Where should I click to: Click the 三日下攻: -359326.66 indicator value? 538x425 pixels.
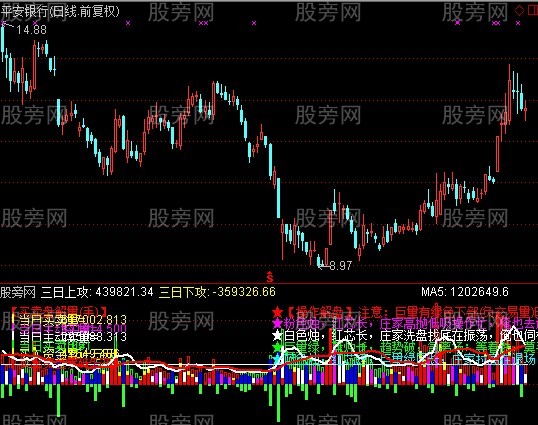[217, 292]
